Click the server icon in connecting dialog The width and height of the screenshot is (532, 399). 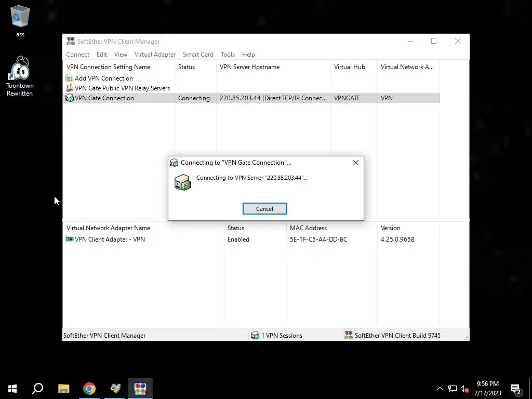[182, 182]
